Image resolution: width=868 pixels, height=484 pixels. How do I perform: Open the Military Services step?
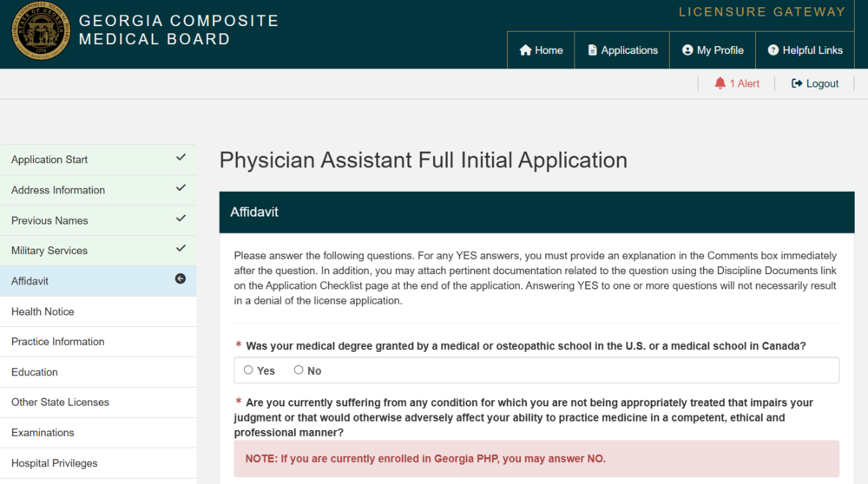(x=49, y=251)
